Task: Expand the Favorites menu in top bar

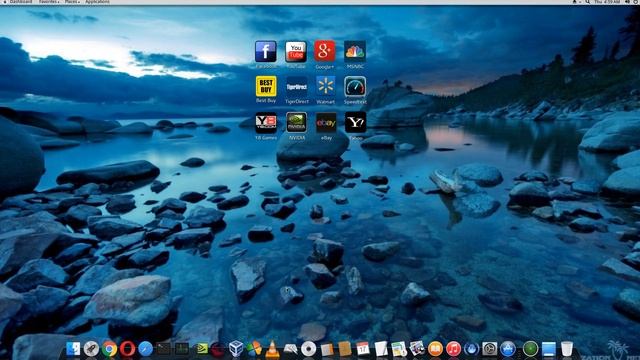Action: [49, 2]
